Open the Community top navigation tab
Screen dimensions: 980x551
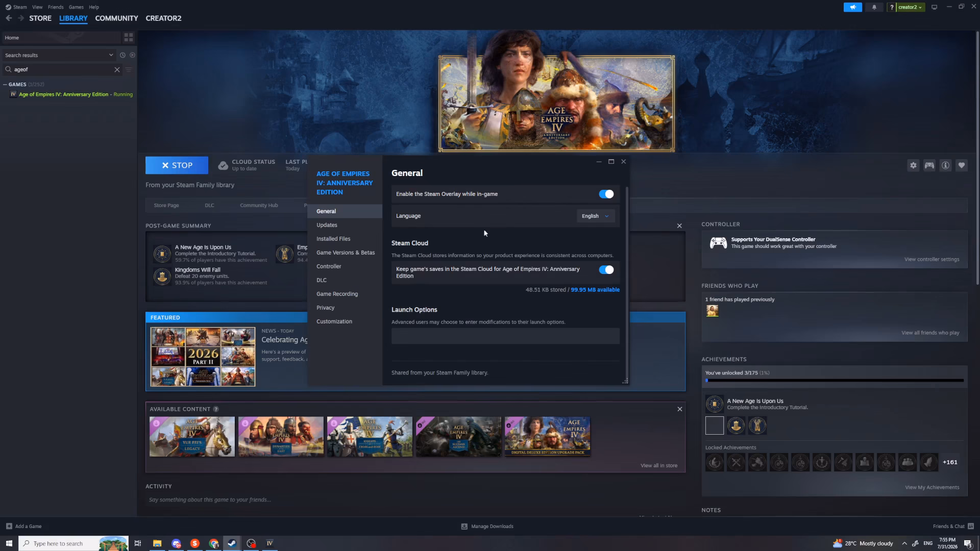(x=116, y=18)
